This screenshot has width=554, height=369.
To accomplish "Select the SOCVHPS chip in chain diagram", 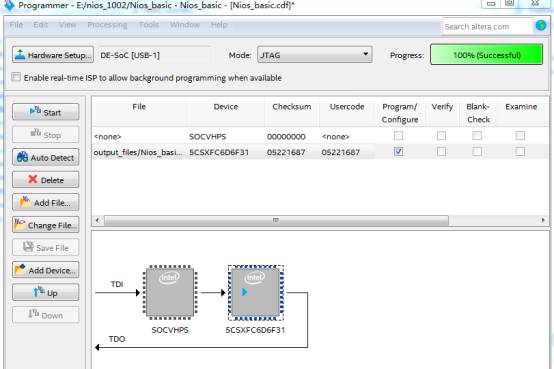I will pyautogui.click(x=170, y=292).
